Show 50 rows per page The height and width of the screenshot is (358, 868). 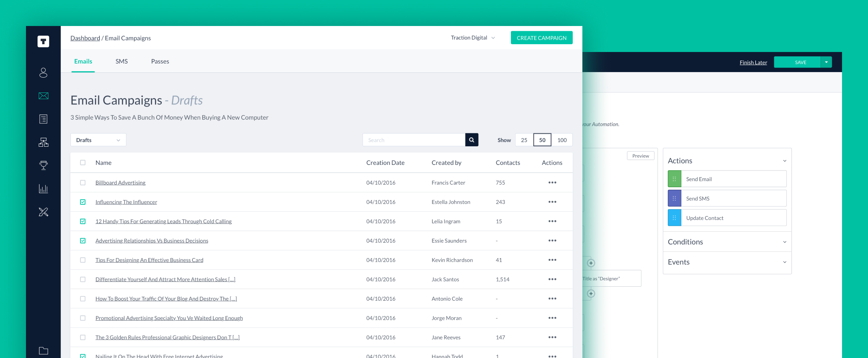[x=542, y=140]
